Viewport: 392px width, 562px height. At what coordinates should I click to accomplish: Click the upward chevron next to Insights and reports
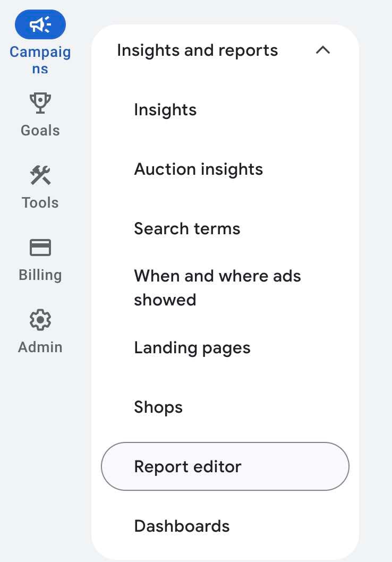point(323,50)
